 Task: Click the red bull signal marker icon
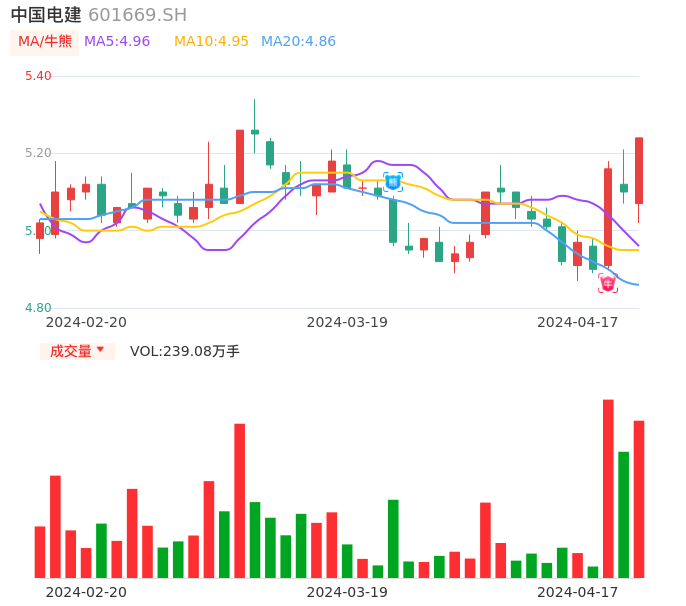pyautogui.click(x=608, y=283)
